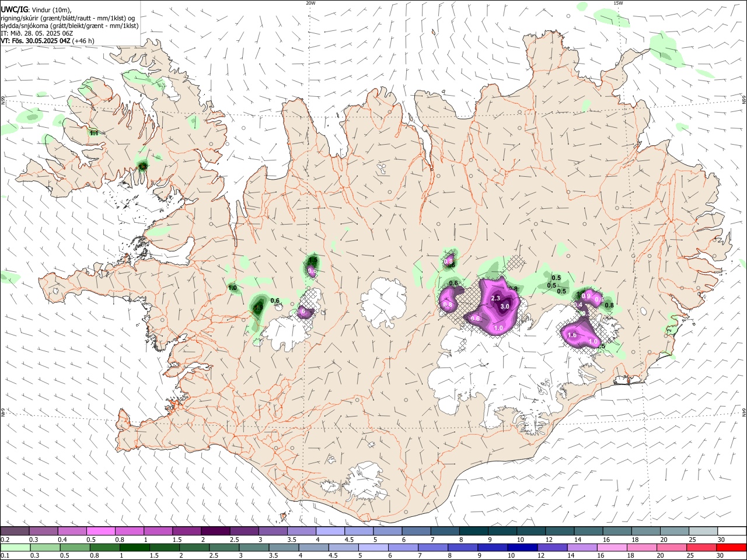Select the black '1.9' value on green patch
The height and width of the screenshot is (560, 747).
257,306
